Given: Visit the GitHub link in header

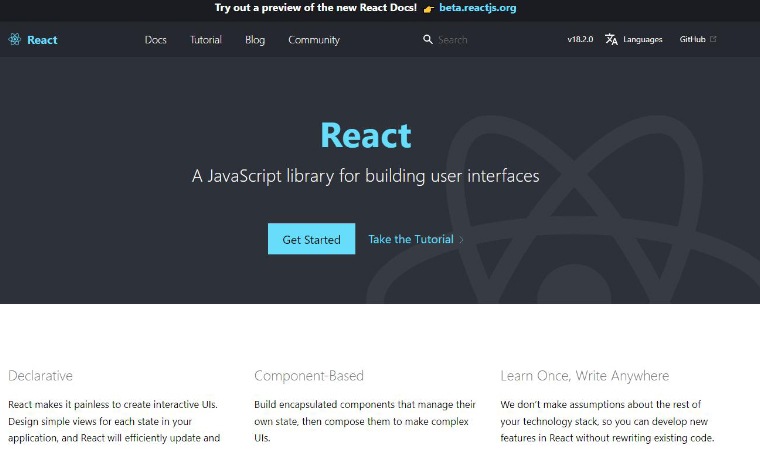Looking at the screenshot, I should coord(693,39).
